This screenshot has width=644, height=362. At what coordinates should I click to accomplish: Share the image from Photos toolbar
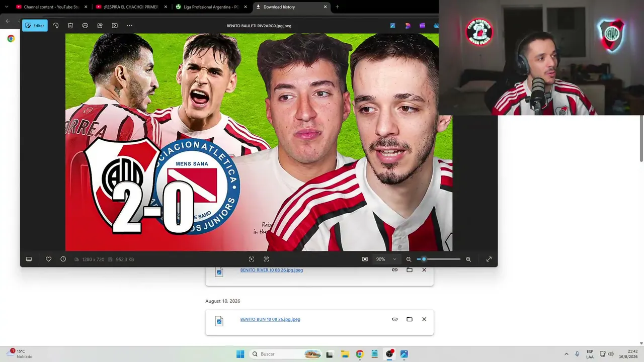click(100, 26)
